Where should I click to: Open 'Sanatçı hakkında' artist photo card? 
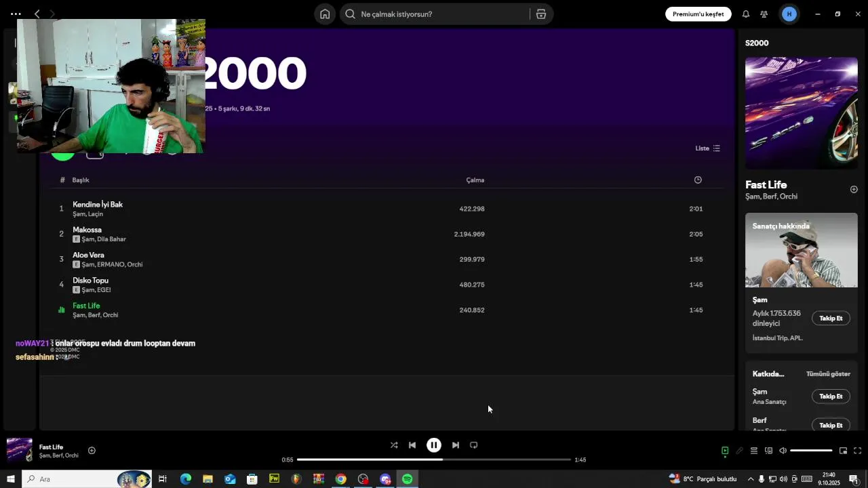point(802,250)
